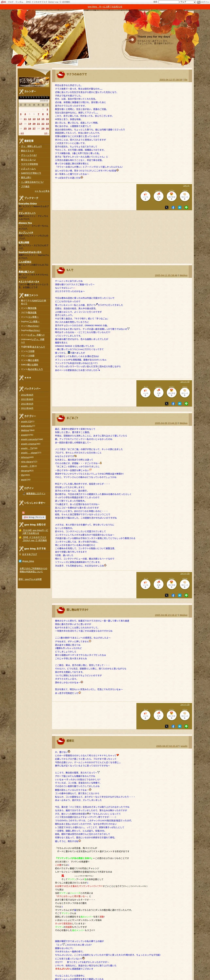Image resolution: width=210 pixels, height=980 pixels.
Task: Give 応援 reaction to the サクラの木の下で post
Action: (x=158, y=196)
